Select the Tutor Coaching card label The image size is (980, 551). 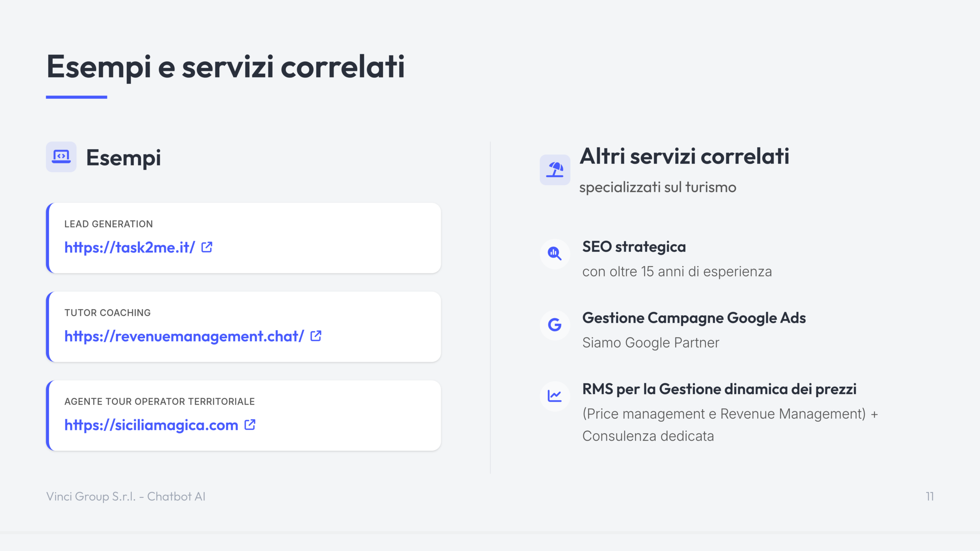point(108,313)
